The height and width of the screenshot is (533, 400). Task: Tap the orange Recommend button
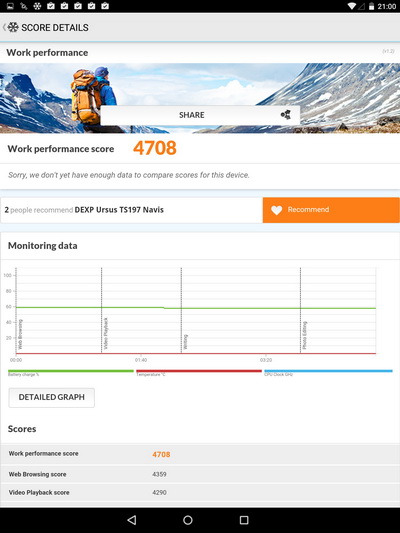tap(331, 210)
